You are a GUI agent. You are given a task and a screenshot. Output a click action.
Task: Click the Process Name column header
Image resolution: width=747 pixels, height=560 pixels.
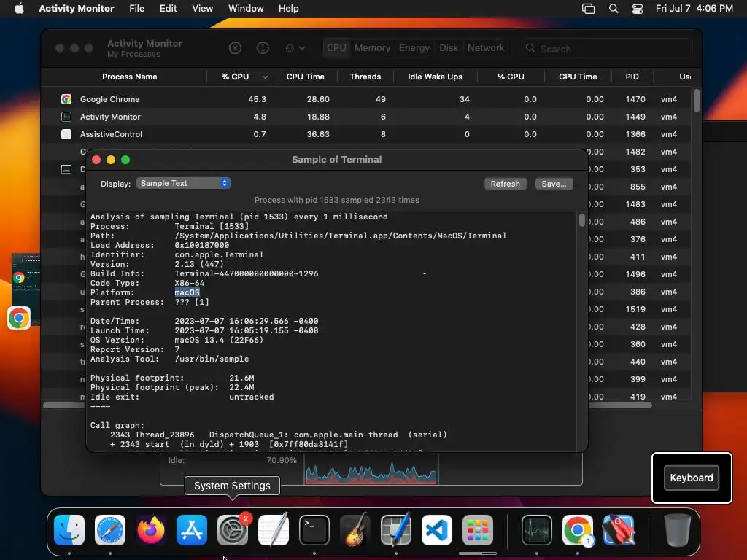[x=130, y=77]
